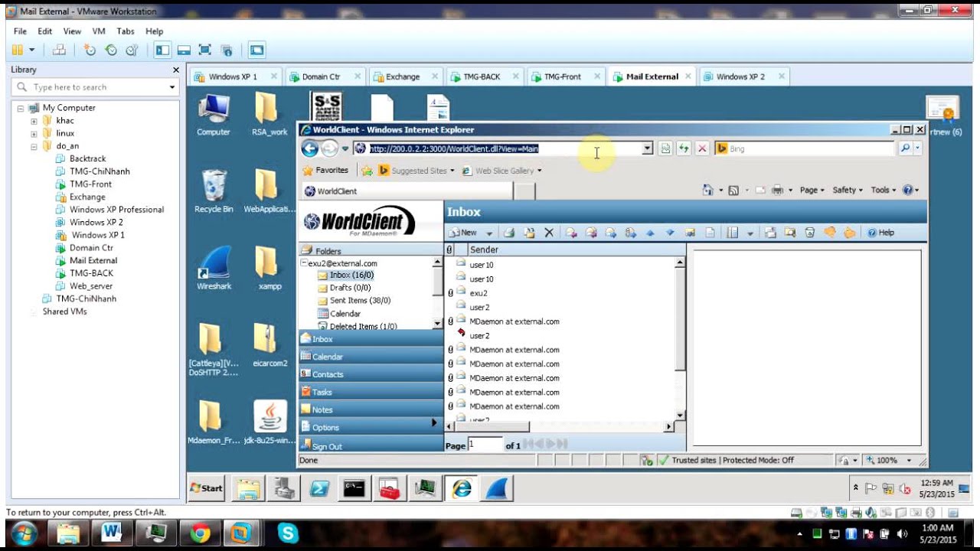Click the Bing search magnifier button
The width and height of the screenshot is (980, 551).
906,148
